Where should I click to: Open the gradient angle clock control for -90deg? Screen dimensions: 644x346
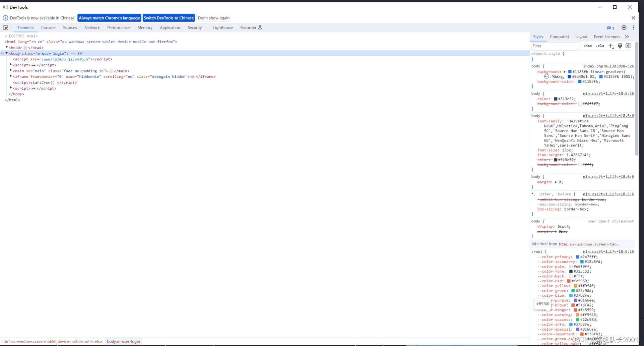[x=546, y=76]
